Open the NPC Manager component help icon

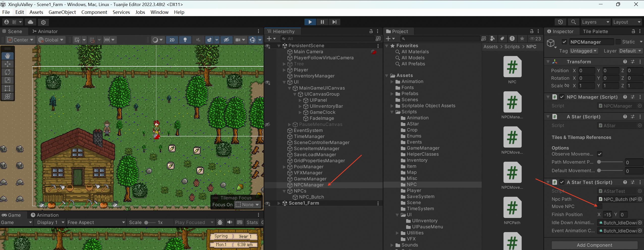point(625,97)
